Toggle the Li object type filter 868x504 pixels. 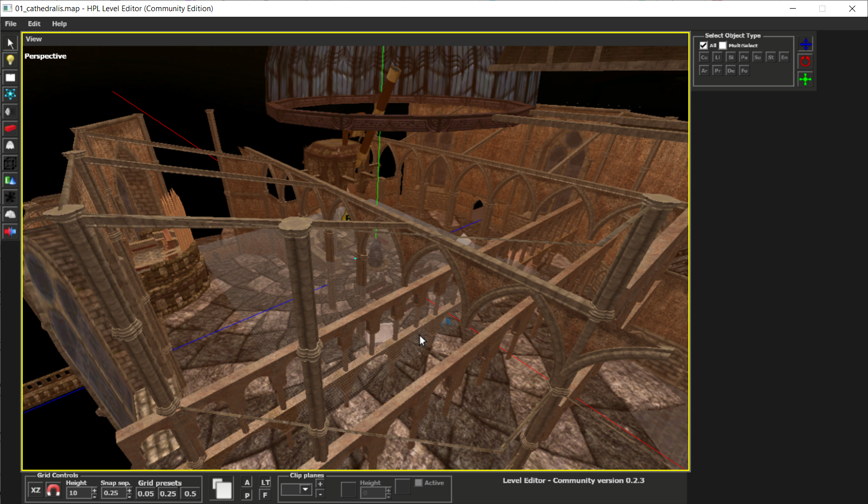point(718,57)
